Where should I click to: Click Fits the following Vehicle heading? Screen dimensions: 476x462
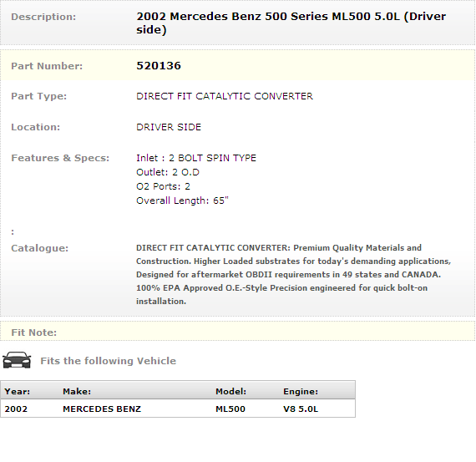[x=108, y=361]
